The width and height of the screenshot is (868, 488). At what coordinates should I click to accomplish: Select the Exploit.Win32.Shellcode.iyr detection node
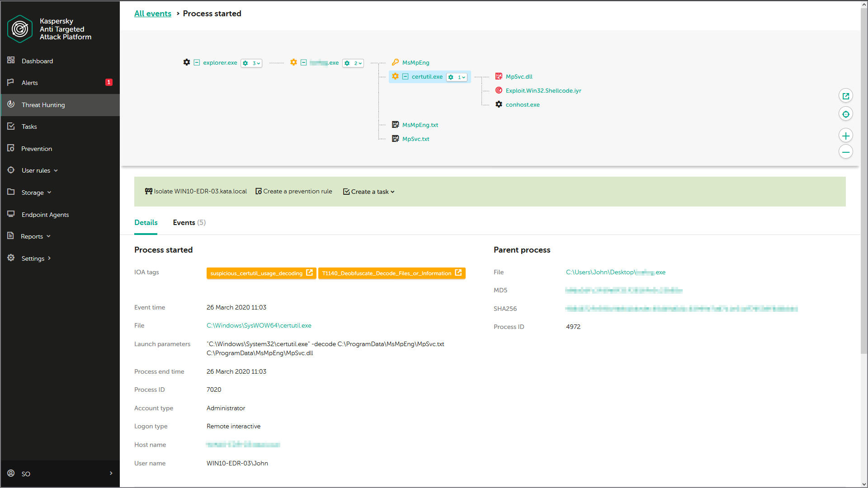tap(543, 91)
